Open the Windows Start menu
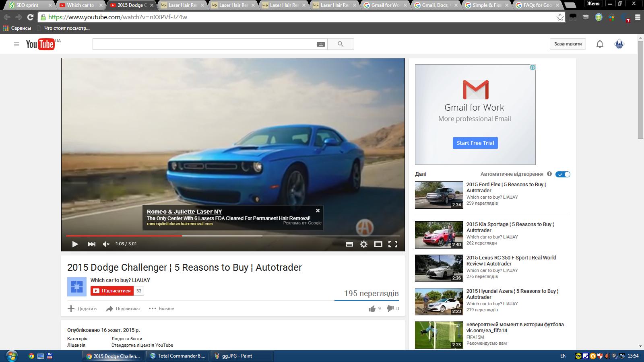The width and height of the screenshot is (644, 362). pyautogui.click(x=11, y=356)
